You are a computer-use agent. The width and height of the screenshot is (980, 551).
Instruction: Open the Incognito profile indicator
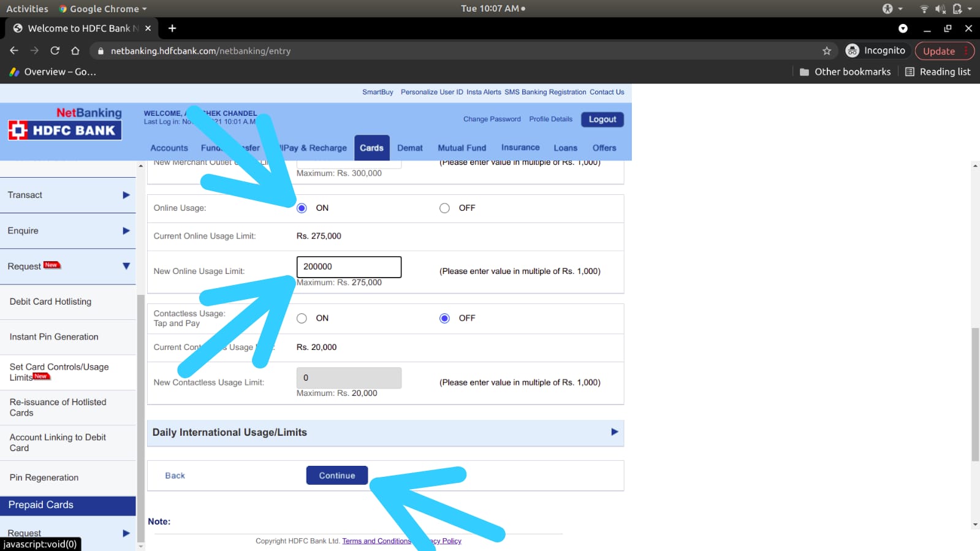[875, 51]
